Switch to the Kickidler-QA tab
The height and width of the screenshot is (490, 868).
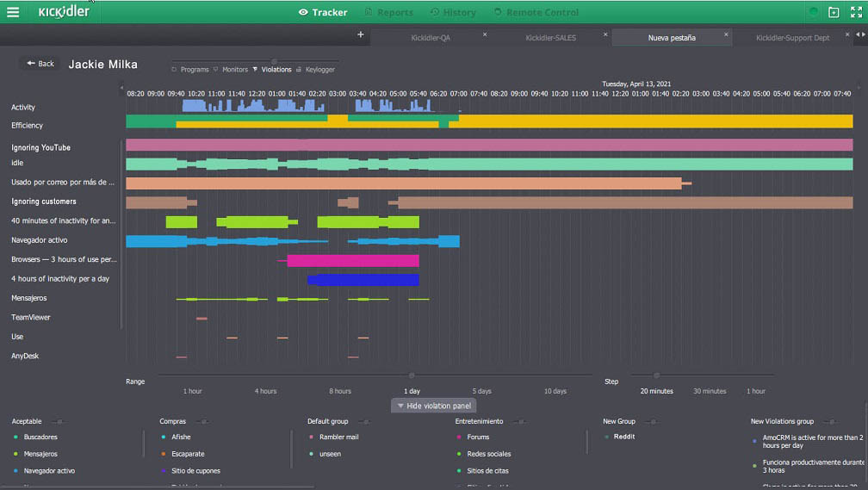[431, 38]
